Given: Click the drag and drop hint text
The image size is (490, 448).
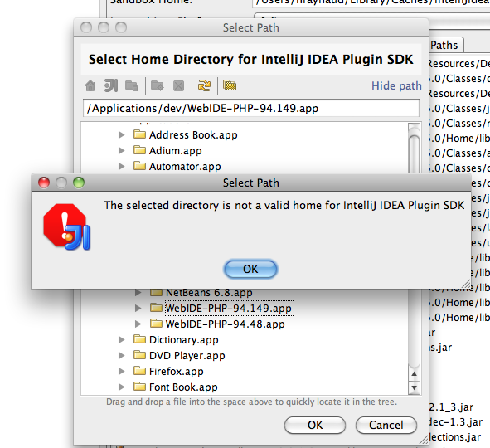Looking at the screenshot, I should tap(251, 402).
